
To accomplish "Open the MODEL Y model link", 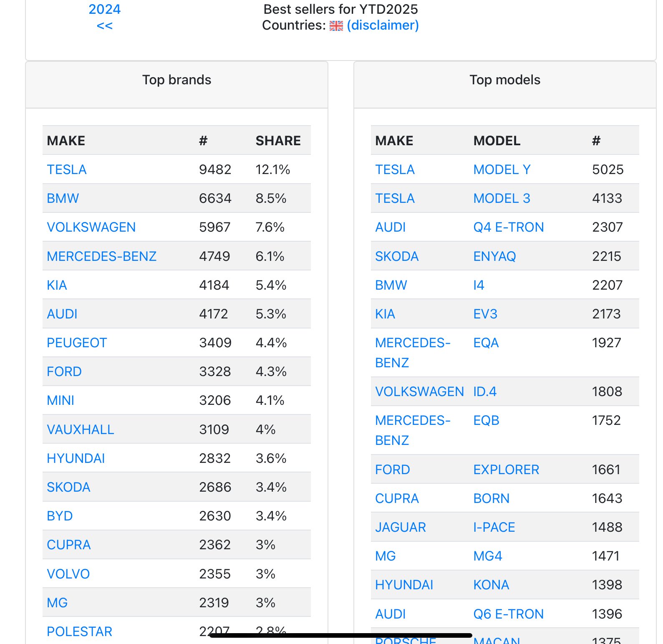I will pyautogui.click(x=502, y=169).
